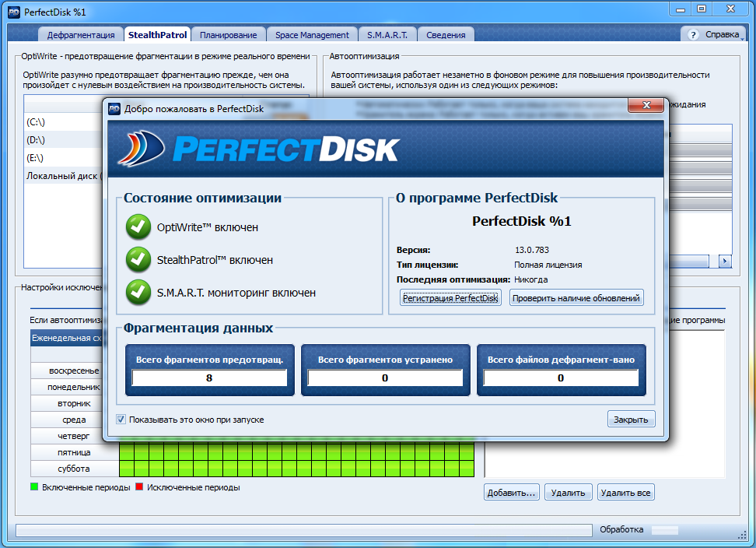Viewport: 756px width, 548px height.
Task: Go to the Space Management tab
Action: click(312, 35)
